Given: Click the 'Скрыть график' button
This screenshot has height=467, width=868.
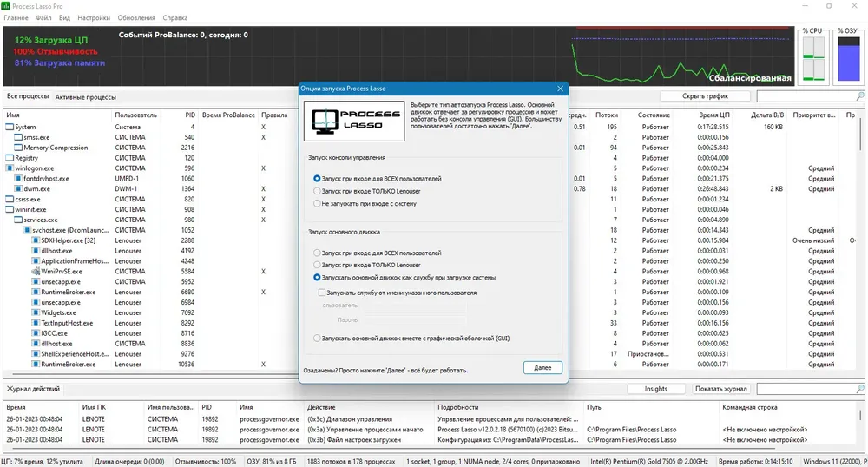Looking at the screenshot, I should tap(704, 96).
